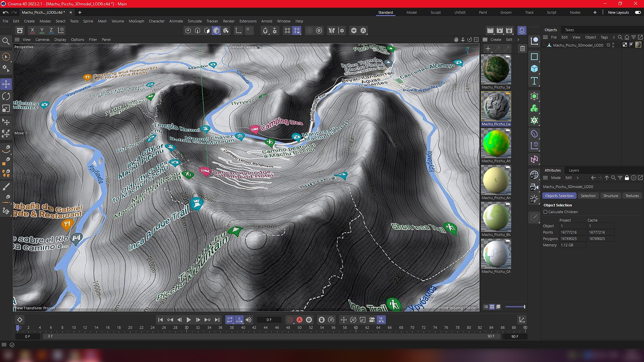Screen dimensions: 644x362
Task: Add a Text spline object
Action: (x=534, y=81)
